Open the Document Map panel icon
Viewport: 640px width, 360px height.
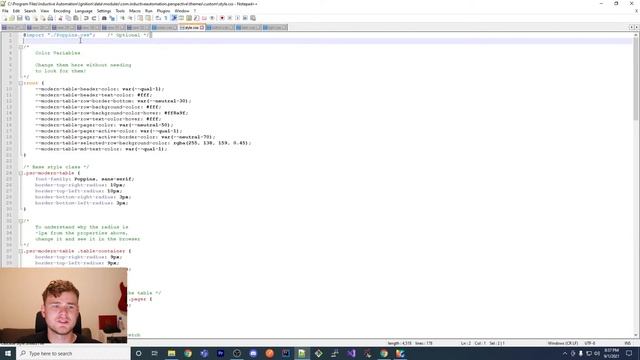click(x=189, y=18)
